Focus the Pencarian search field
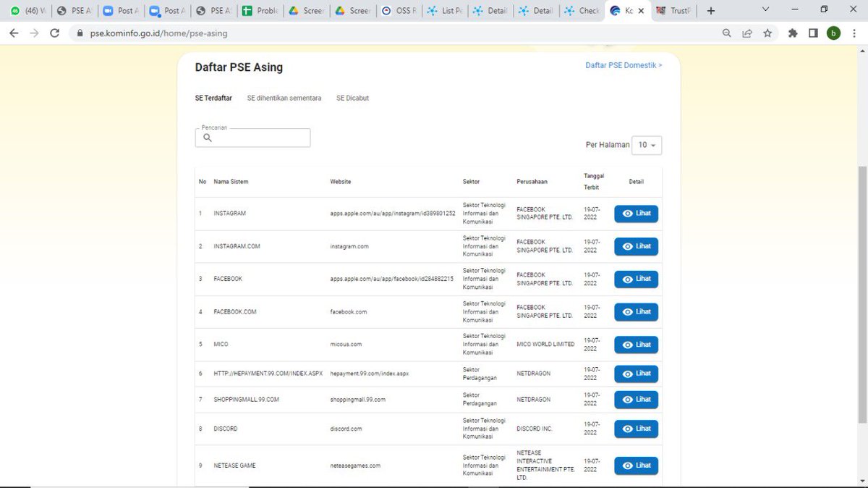The width and height of the screenshot is (868, 488). coord(252,138)
